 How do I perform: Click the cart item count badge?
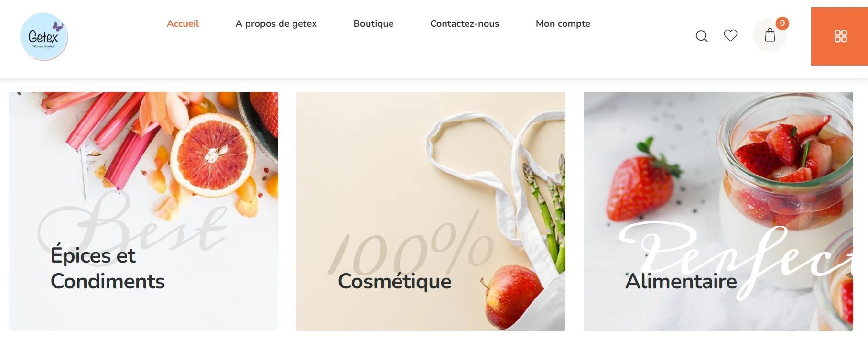coord(782,23)
